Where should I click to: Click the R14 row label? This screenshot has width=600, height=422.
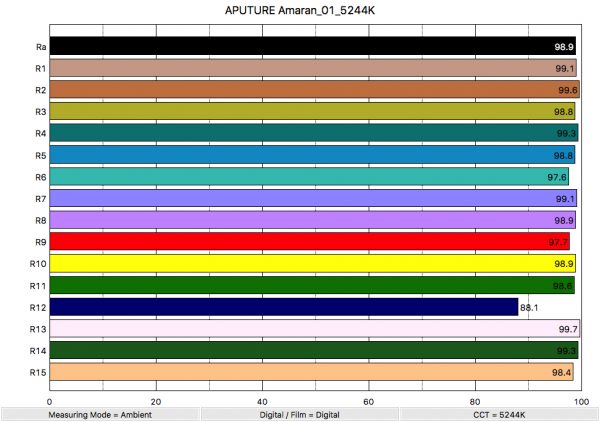pyautogui.click(x=36, y=350)
